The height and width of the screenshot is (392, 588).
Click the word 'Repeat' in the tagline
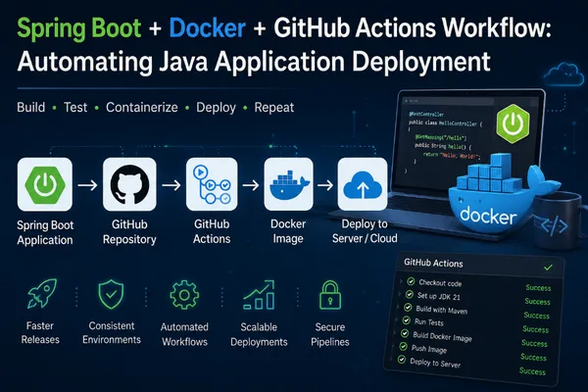click(274, 108)
